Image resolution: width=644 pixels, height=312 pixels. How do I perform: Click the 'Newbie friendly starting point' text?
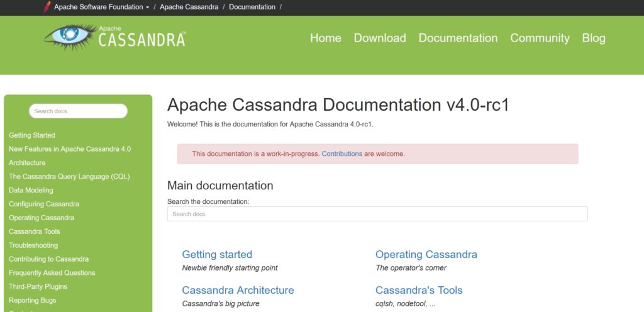[x=230, y=268]
